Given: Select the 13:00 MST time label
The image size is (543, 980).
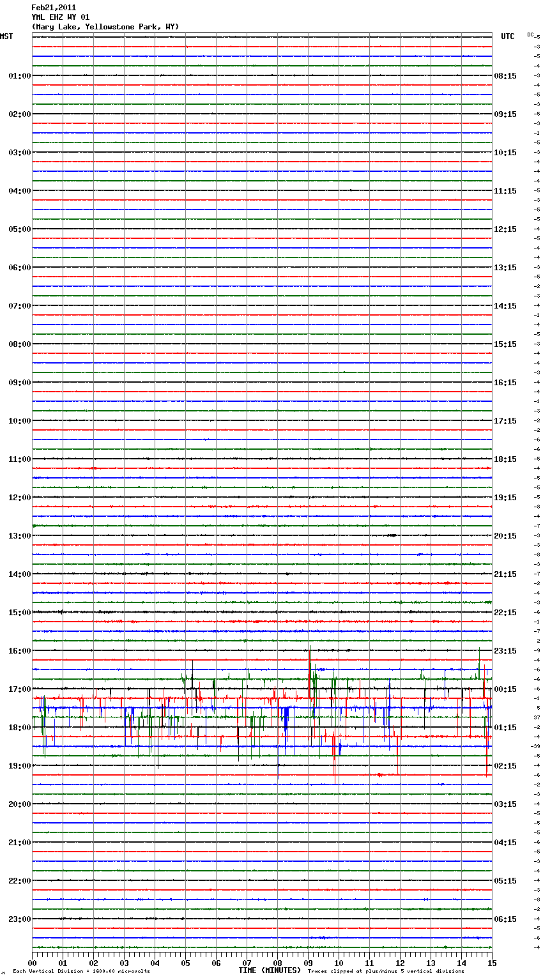Looking at the screenshot, I should (x=20, y=536).
